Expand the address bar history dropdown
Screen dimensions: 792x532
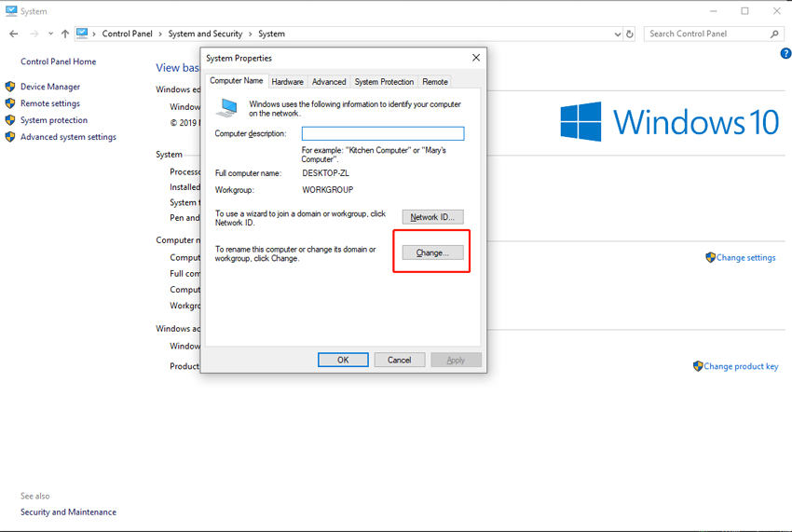tap(617, 34)
